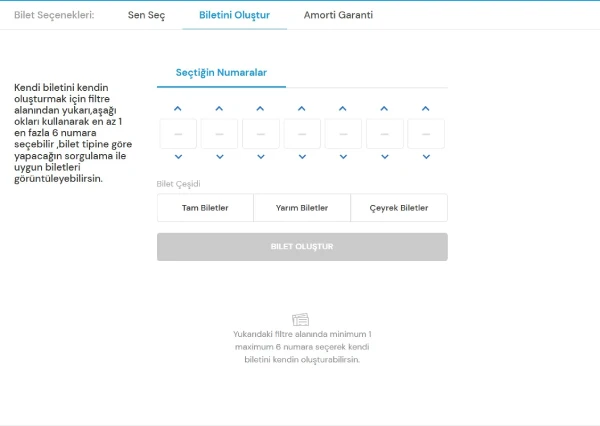600x426 pixels.
Task: Click the ticket icon above the hint text
Action: coord(301,319)
